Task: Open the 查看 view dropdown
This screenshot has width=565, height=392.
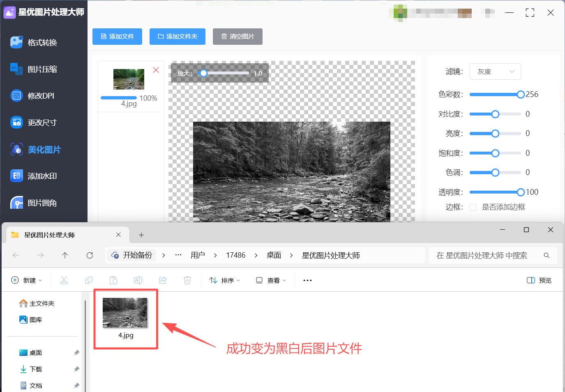Action: tap(270, 280)
